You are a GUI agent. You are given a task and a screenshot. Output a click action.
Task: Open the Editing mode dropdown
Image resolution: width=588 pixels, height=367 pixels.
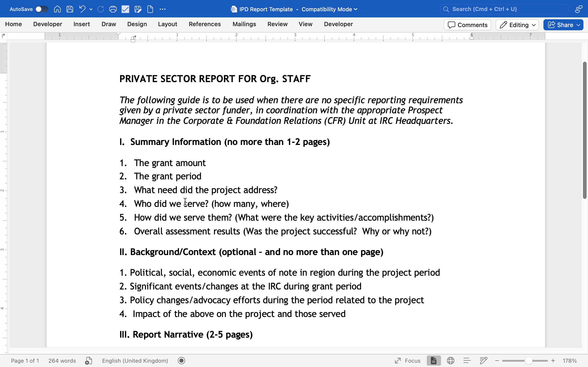click(517, 25)
